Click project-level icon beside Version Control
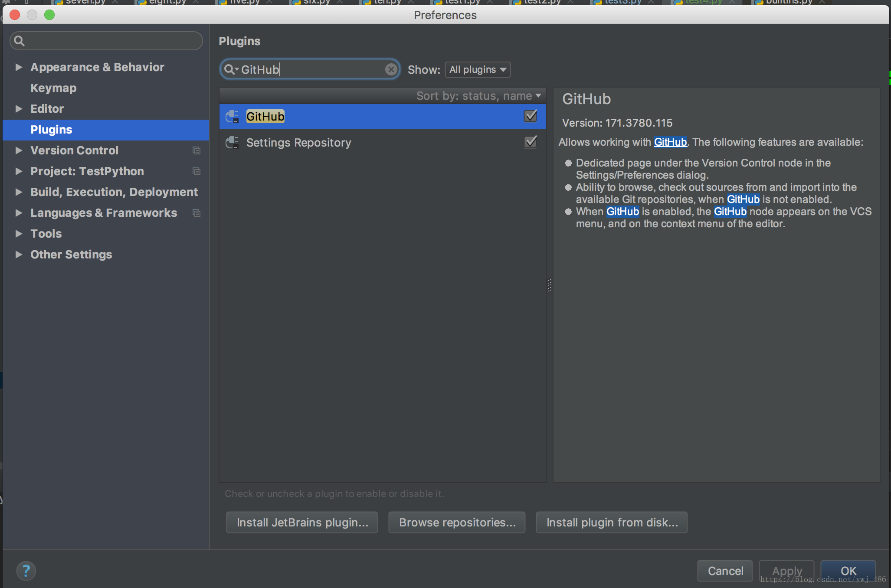 pyautogui.click(x=197, y=150)
